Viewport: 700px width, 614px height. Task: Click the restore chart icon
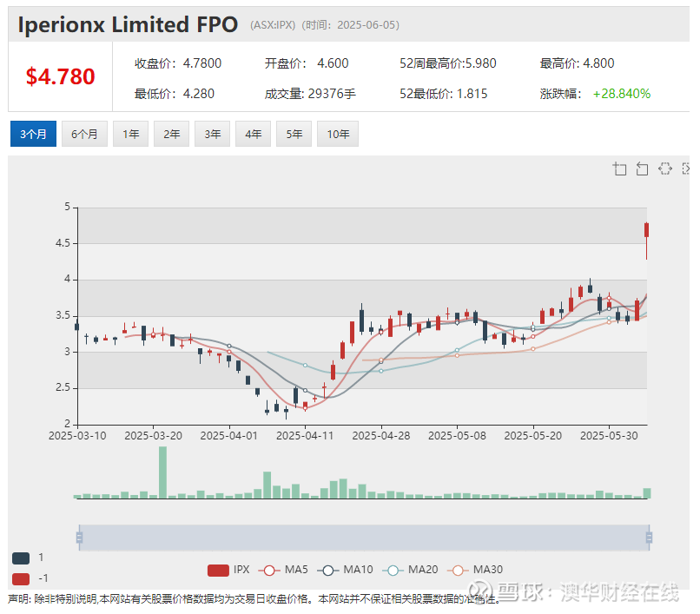coord(664,168)
